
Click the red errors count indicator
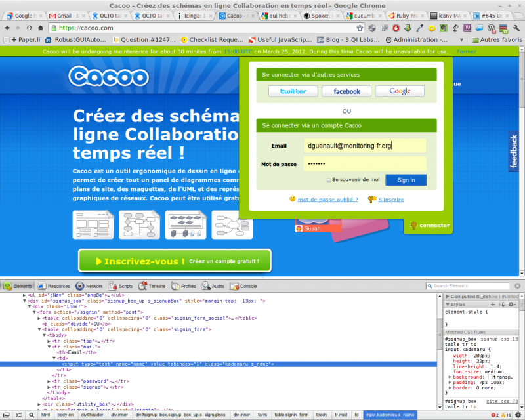[495, 415]
